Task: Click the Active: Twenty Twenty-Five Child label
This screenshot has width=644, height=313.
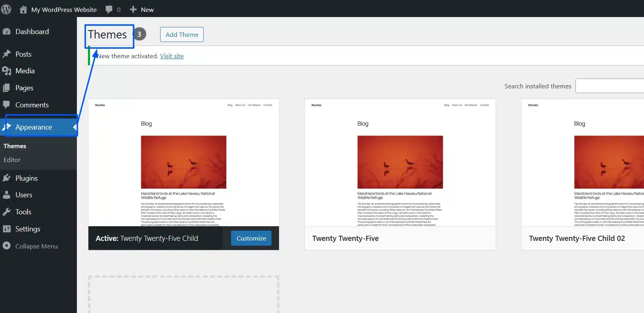Action: [x=147, y=239]
